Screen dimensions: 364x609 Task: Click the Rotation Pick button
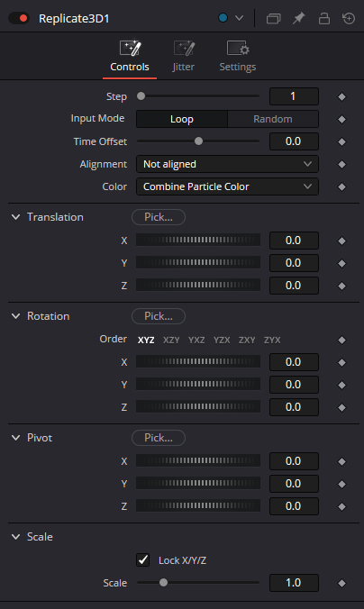[159, 316]
